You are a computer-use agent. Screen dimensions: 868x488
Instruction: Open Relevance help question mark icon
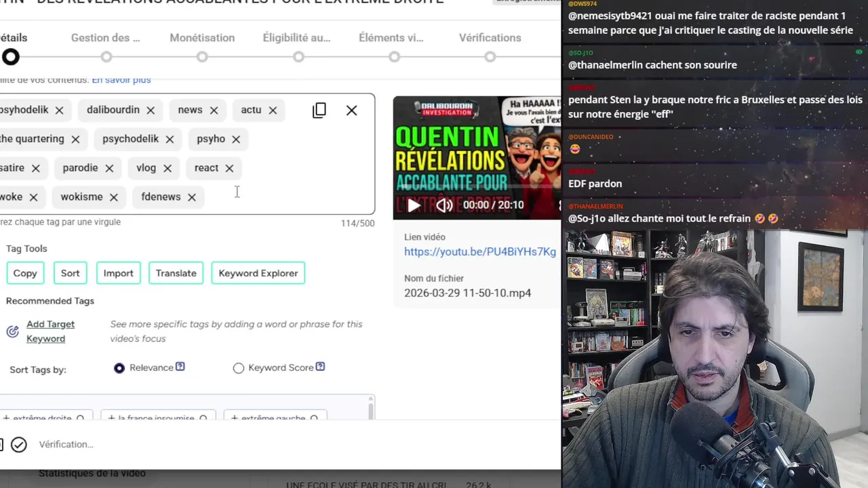click(x=180, y=367)
